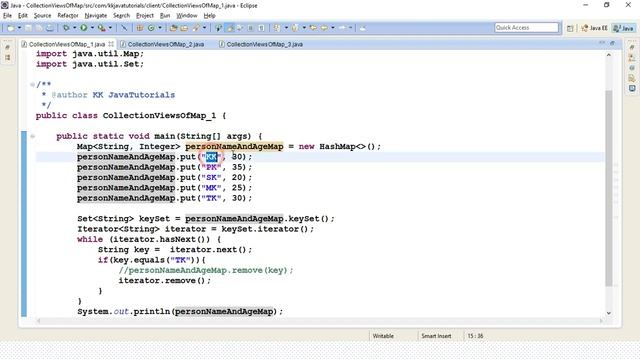This screenshot has height=360, width=640.
Task: Close the CollectionViewsOfMap_1.java tab
Action: point(111,44)
